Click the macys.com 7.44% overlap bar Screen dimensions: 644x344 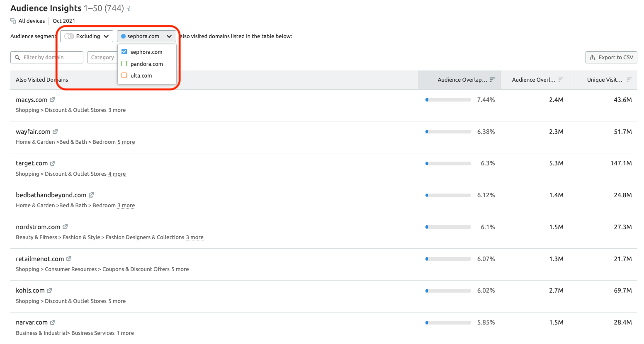click(x=448, y=100)
